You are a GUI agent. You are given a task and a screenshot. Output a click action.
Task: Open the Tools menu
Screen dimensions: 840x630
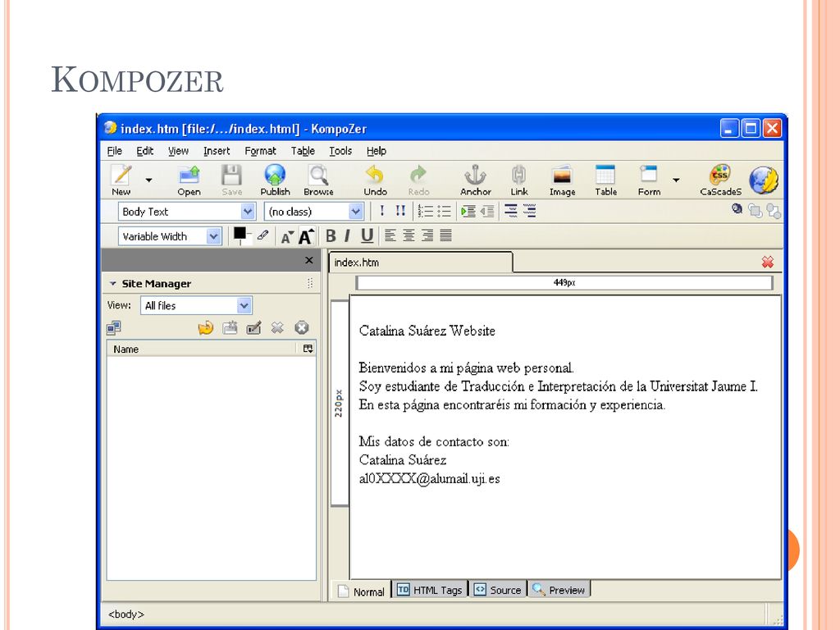tap(340, 151)
